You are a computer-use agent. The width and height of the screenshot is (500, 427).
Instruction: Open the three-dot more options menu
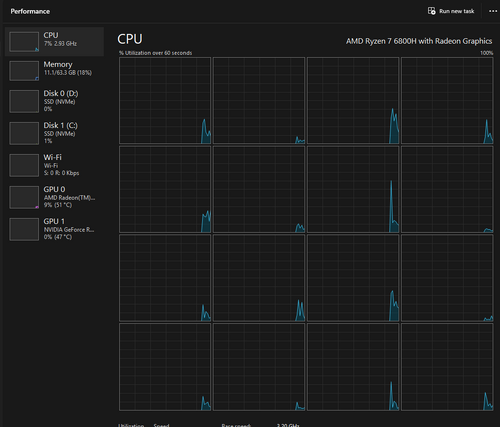(x=493, y=11)
